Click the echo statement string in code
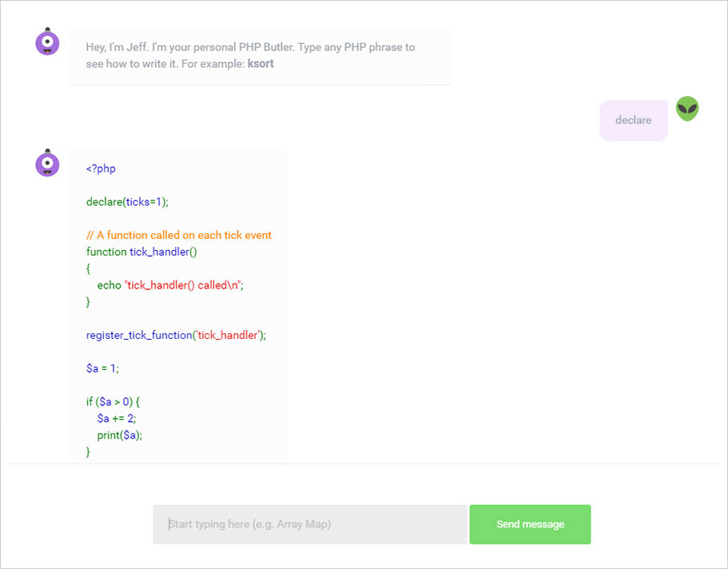Viewport: 728px width, 569px height. point(184,285)
